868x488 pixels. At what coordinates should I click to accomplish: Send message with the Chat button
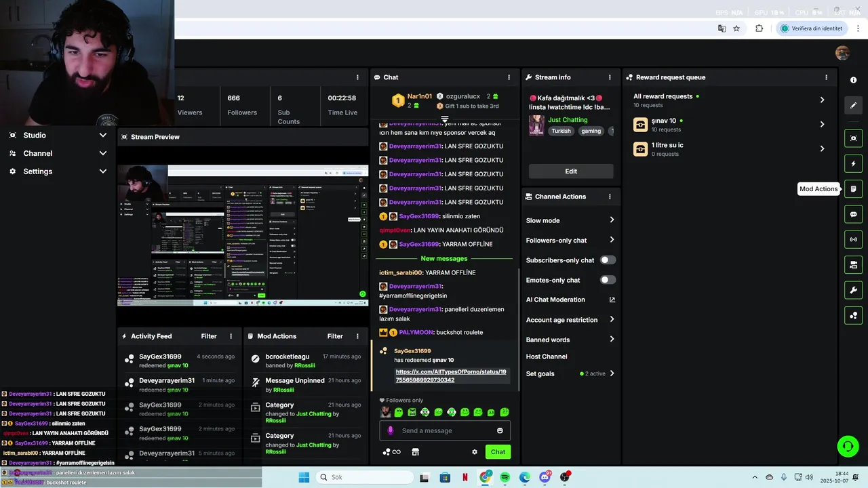click(x=498, y=452)
